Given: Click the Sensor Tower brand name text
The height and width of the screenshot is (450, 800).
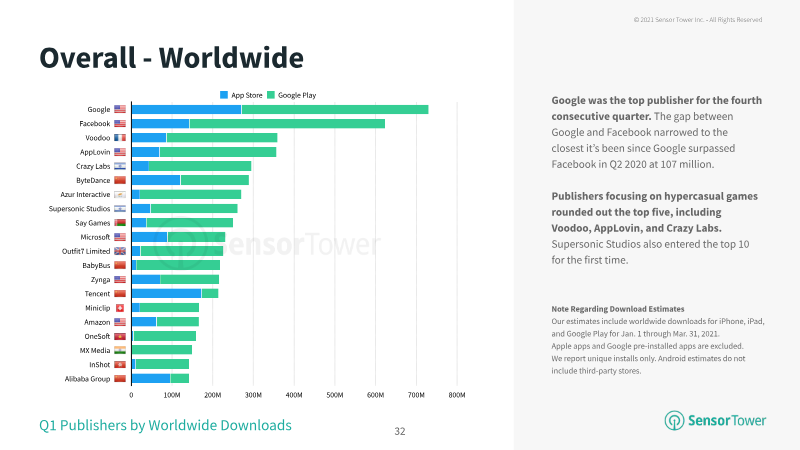Looking at the screenshot, I should coord(727,420).
